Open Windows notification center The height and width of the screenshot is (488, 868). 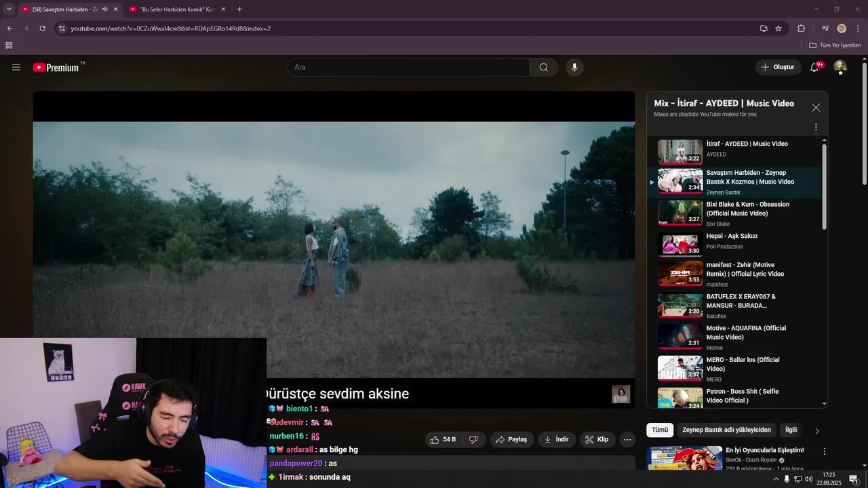click(x=854, y=479)
